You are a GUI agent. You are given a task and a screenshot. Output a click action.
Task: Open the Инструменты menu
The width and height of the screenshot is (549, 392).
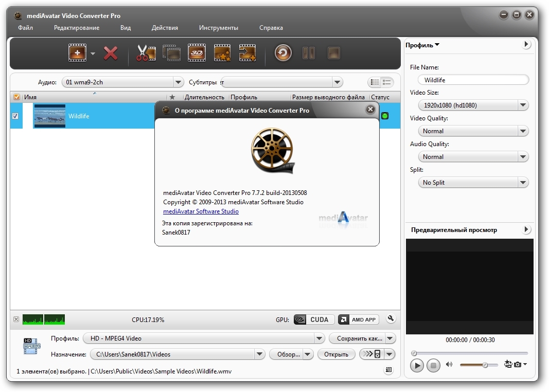coord(218,28)
